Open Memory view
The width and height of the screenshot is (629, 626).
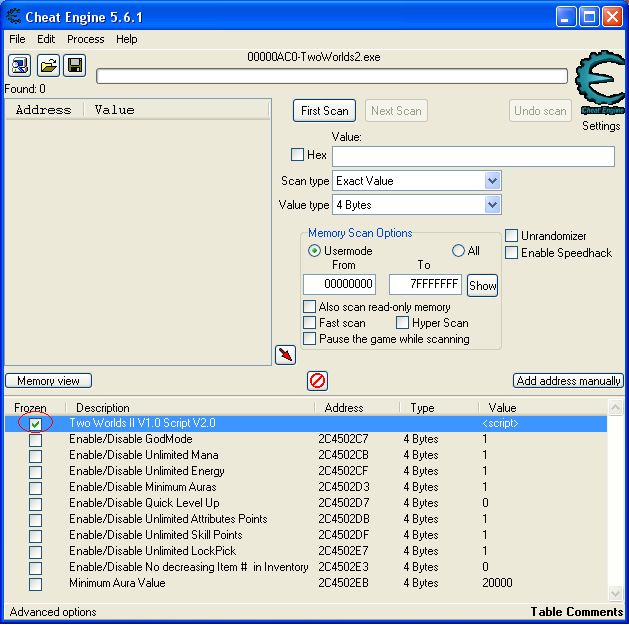point(48,381)
